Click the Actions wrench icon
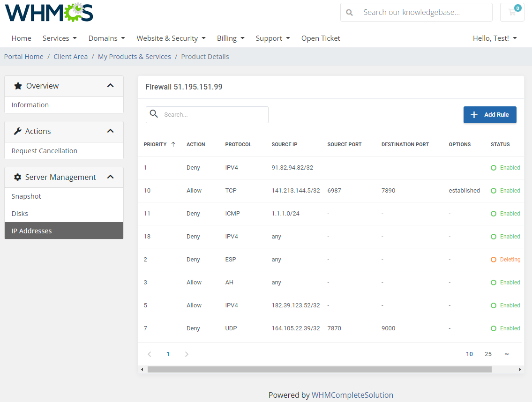Image resolution: width=532 pixels, height=402 pixels. click(x=18, y=131)
